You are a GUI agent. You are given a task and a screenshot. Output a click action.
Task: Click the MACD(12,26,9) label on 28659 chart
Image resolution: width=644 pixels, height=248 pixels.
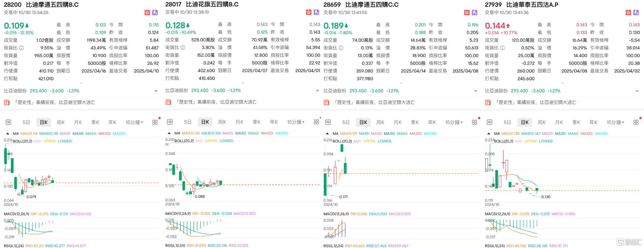(x=336, y=214)
